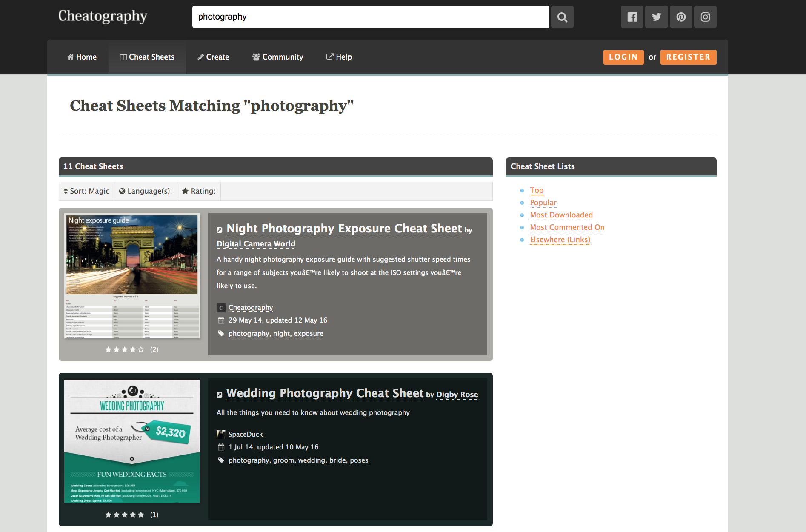Click tag icon in Night Photography card

221,333
